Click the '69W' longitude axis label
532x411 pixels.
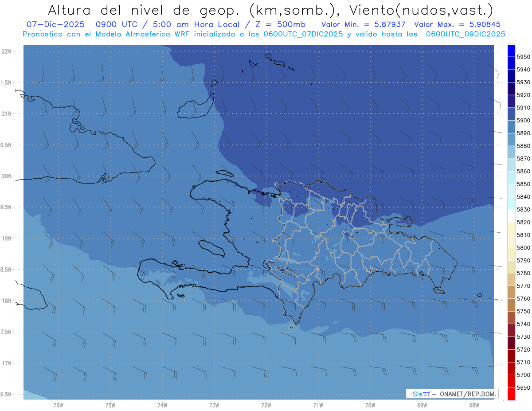click(422, 405)
